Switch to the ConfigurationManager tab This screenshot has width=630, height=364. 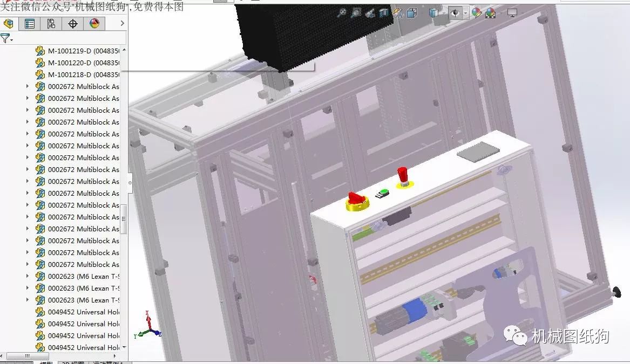(x=51, y=24)
